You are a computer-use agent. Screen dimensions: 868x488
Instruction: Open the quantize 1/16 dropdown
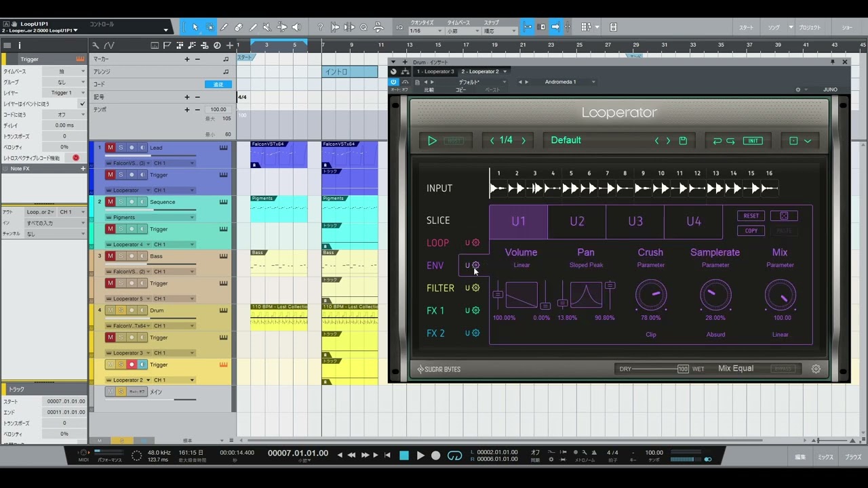point(425,31)
